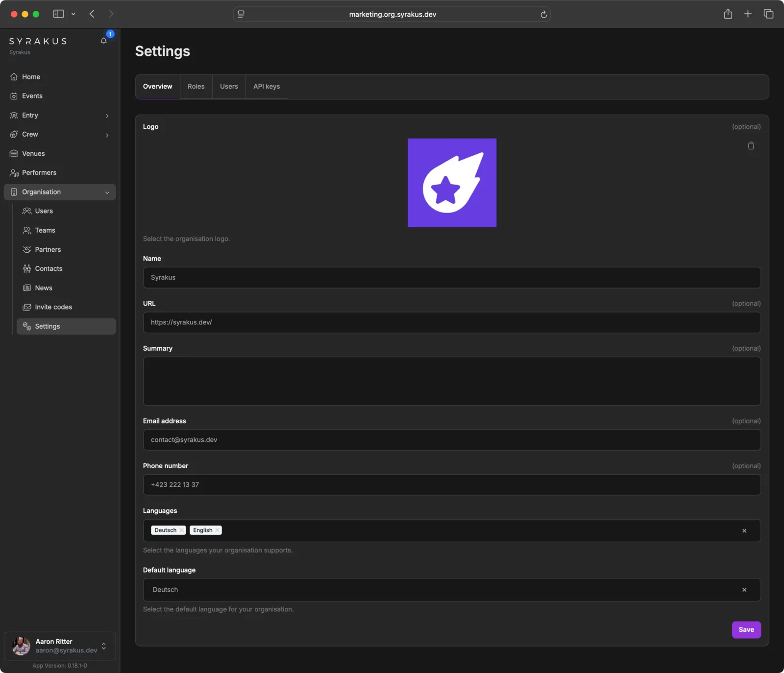Open the News section
The image size is (784, 673).
[x=43, y=288]
